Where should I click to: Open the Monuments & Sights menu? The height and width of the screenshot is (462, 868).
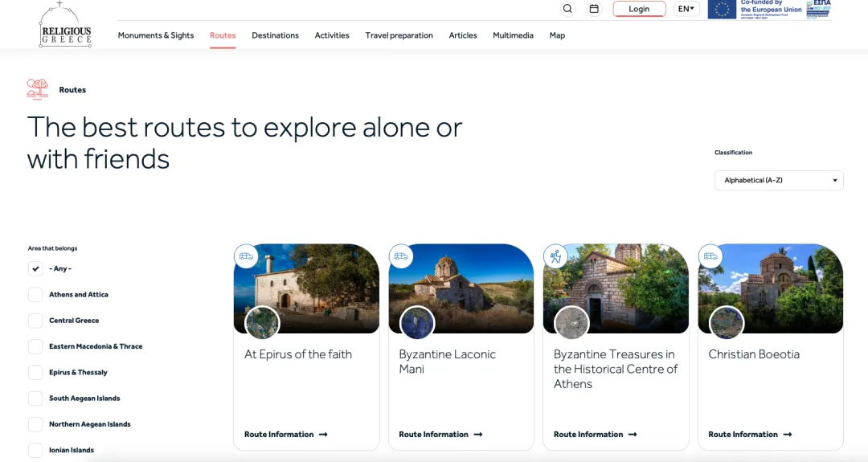click(x=156, y=35)
